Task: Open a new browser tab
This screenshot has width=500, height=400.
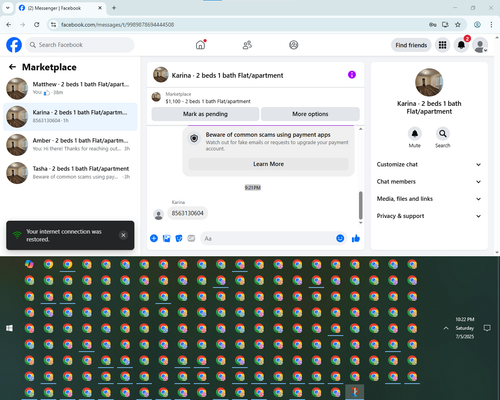Action: [x=114, y=8]
